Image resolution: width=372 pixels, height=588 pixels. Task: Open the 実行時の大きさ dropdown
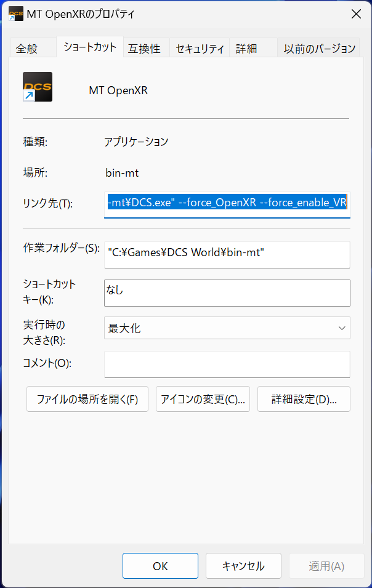(227, 328)
